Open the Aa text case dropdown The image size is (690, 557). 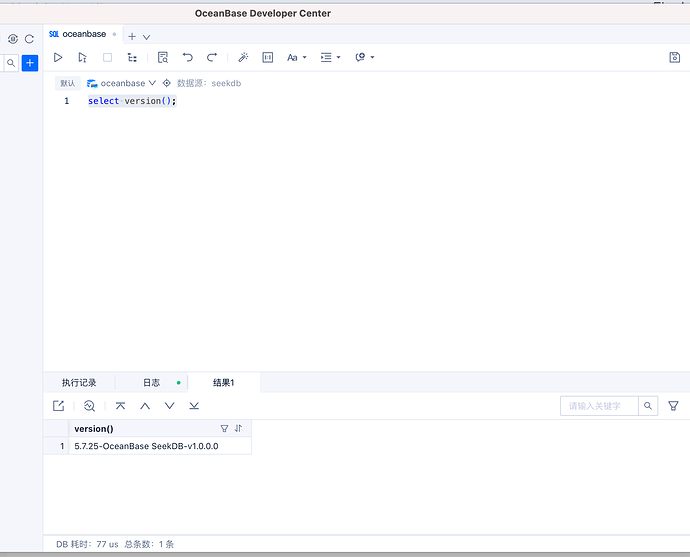296,58
